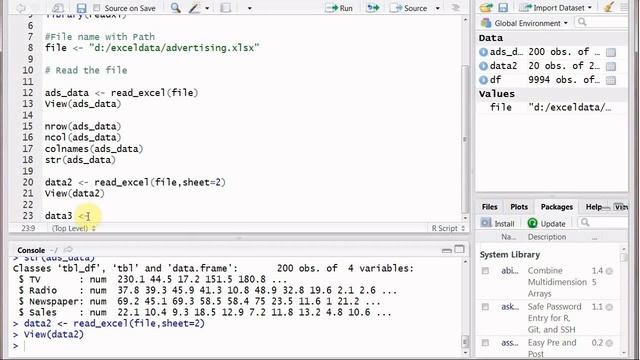Click the Description column header in Packages
640x360 pixels.
tap(547, 237)
